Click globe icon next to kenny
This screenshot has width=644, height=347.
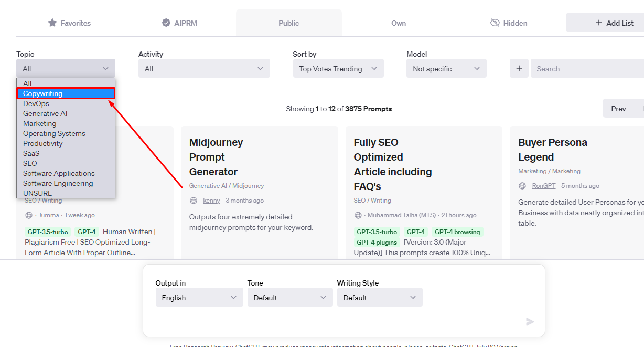(193, 201)
